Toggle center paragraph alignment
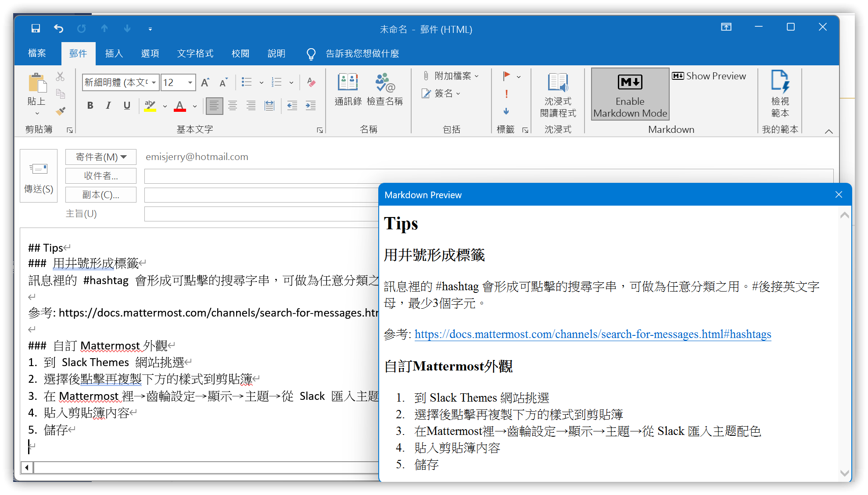Viewport: 868px width, 495px height. (233, 106)
